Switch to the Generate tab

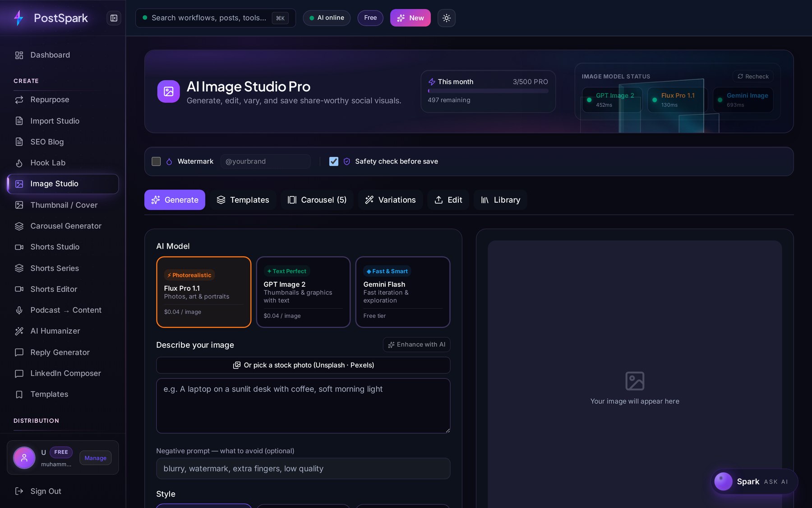pos(175,200)
